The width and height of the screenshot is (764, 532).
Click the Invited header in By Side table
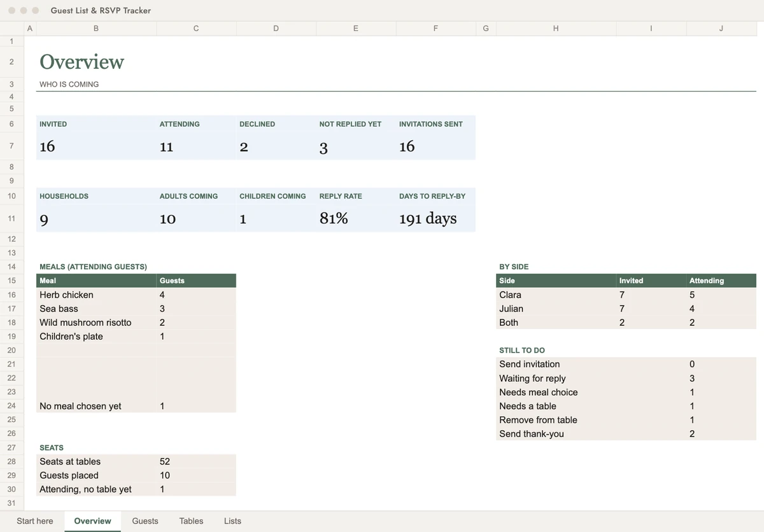651,281
